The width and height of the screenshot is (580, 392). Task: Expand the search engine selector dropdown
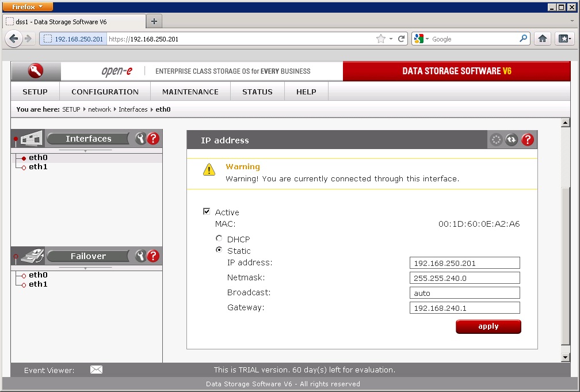click(422, 39)
